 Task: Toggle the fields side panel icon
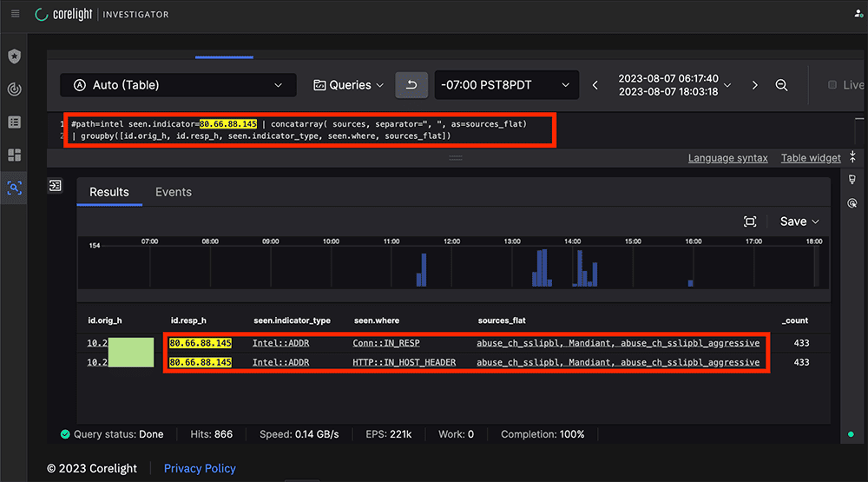(56, 185)
